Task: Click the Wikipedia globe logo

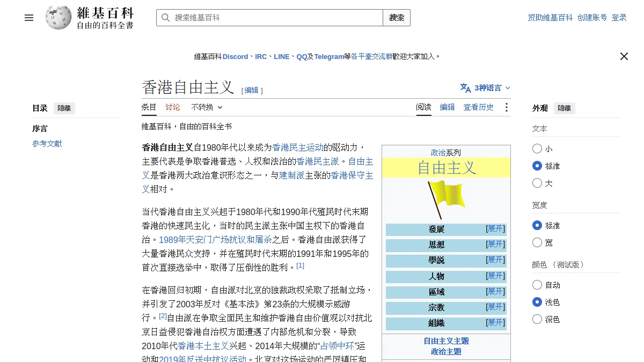Action: [x=58, y=18]
